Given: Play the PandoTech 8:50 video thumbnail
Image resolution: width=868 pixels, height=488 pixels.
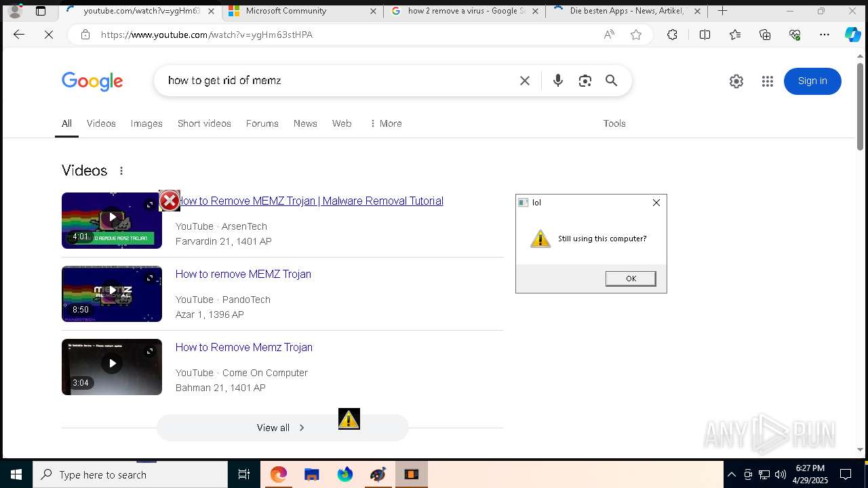Looking at the screenshot, I should click(x=112, y=293).
